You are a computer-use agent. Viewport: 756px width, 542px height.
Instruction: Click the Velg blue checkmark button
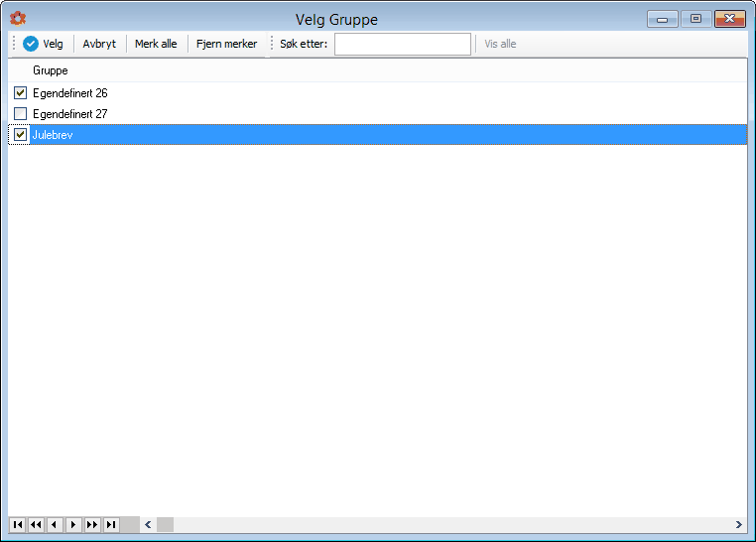(x=43, y=44)
